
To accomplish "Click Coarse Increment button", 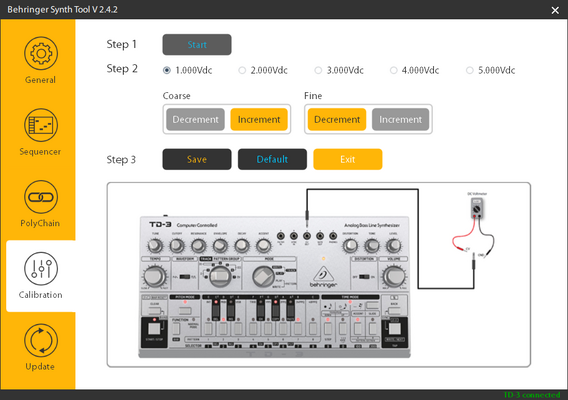I will click(x=259, y=119).
